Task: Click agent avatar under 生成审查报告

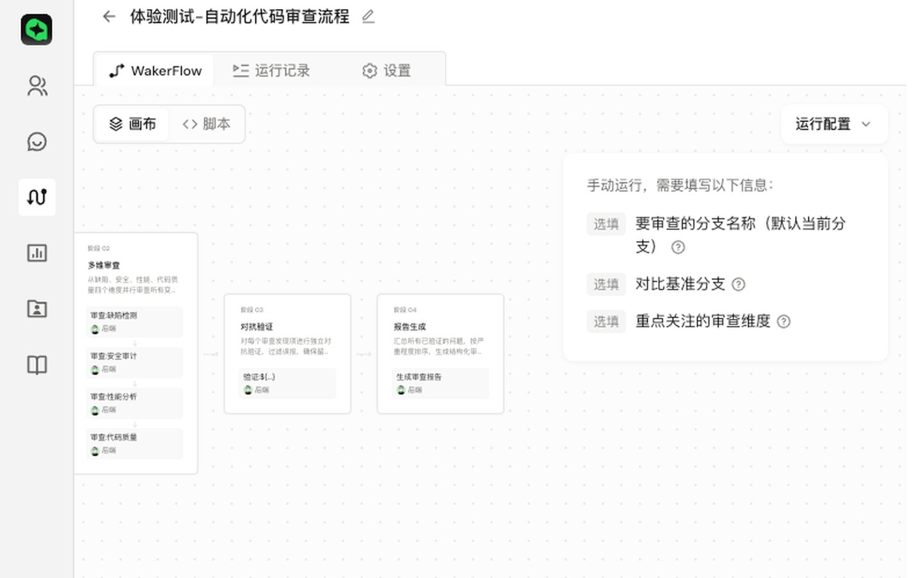Action: [x=401, y=390]
